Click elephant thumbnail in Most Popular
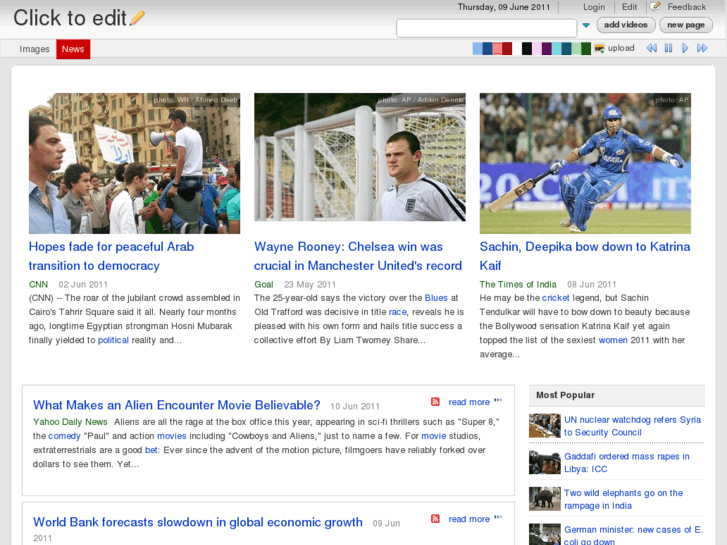Viewport: 727px width, 545px height. point(545,499)
